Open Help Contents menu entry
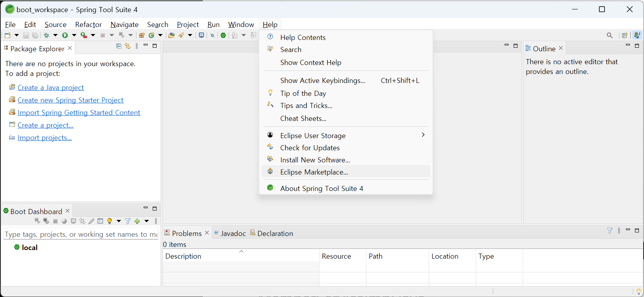 coord(346,37)
